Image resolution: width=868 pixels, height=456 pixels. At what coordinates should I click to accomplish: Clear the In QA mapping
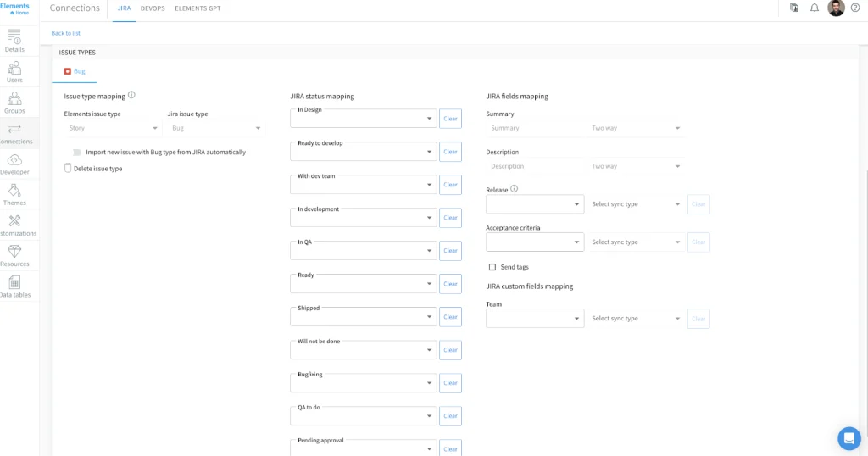pyautogui.click(x=451, y=251)
